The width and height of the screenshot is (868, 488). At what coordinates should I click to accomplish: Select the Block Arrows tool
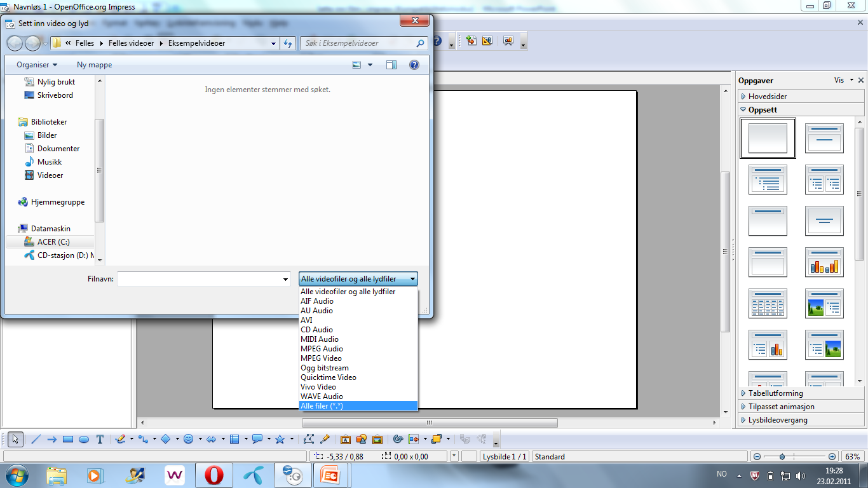click(212, 439)
